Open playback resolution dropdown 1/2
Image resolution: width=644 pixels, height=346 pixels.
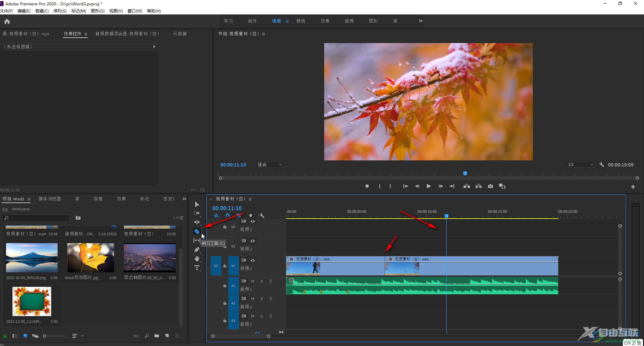point(581,164)
